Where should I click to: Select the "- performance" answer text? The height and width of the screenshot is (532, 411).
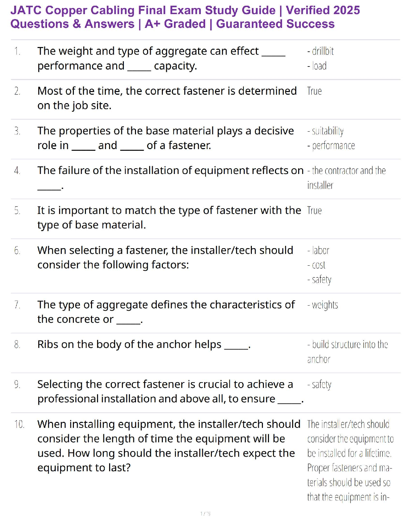(331, 146)
